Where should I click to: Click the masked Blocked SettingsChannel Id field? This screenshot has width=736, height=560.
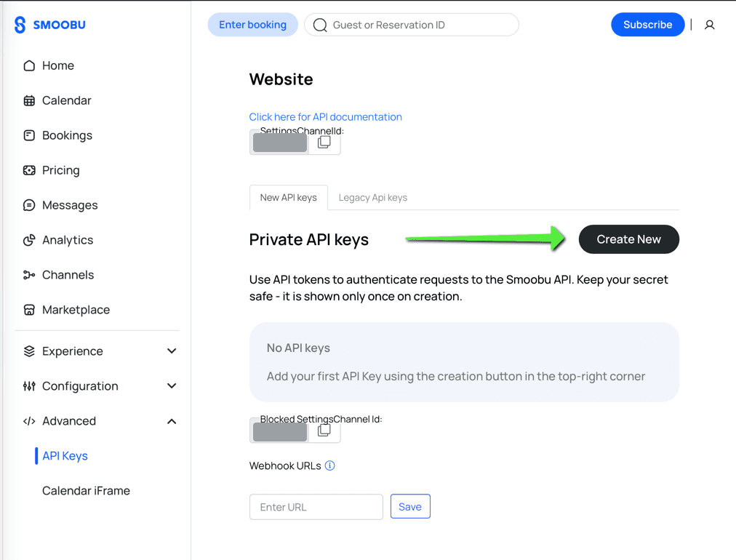280,431
